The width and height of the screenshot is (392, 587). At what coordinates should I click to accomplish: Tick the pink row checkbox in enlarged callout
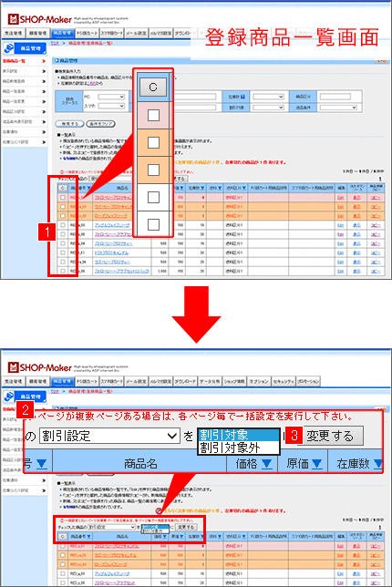[153, 115]
